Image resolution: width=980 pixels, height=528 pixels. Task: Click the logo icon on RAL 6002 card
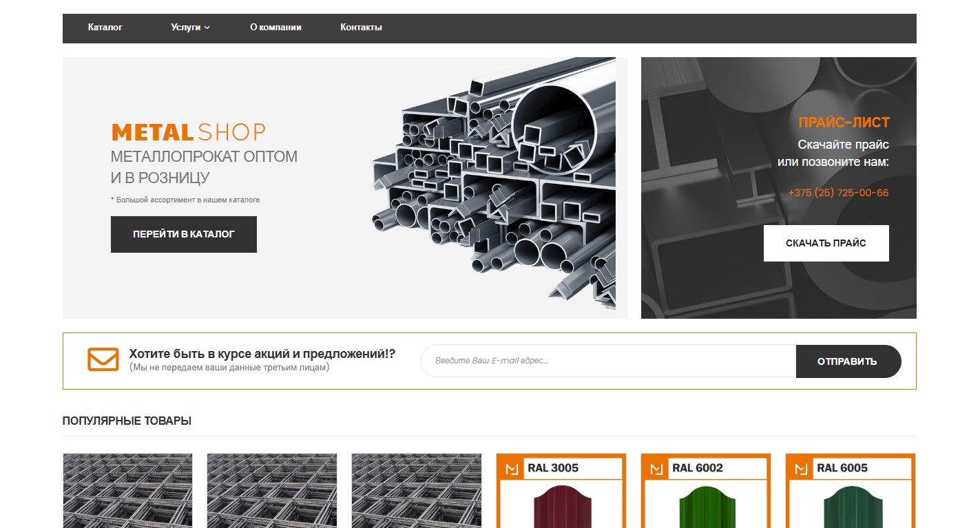(656, 469)
